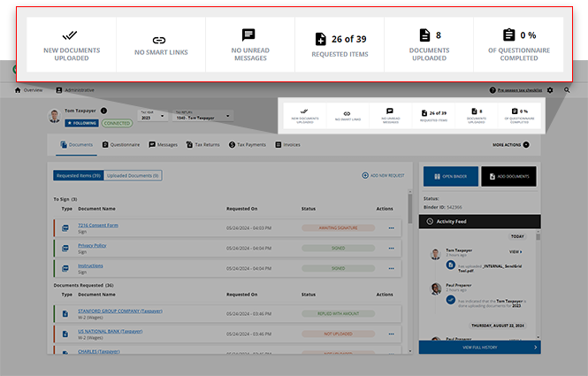The height and width of the screenshot is (376, 588).
Task: Click the search magnifier icon
Action: click(x=567, y=90)
